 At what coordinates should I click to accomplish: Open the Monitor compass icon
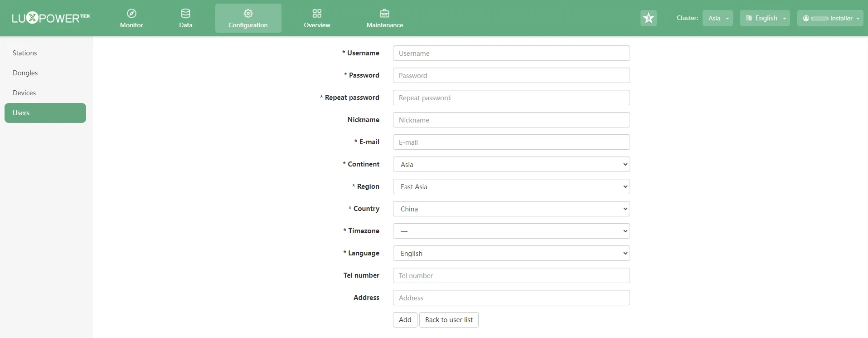[x=131, y=14]
